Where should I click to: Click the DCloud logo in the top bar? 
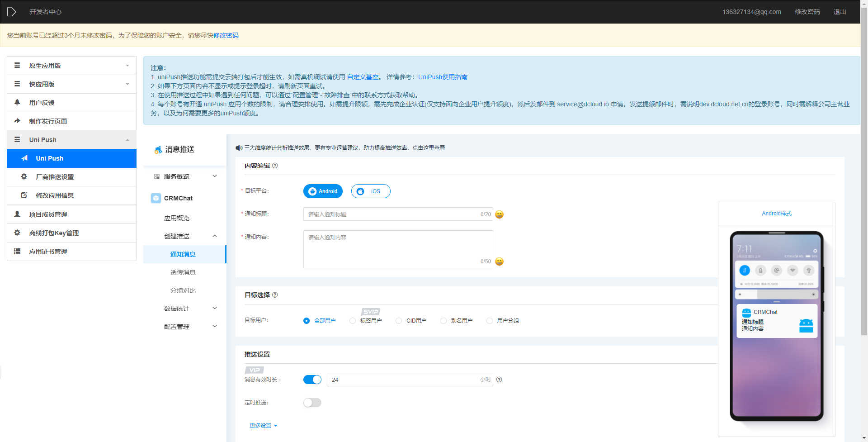pos(11,11)
